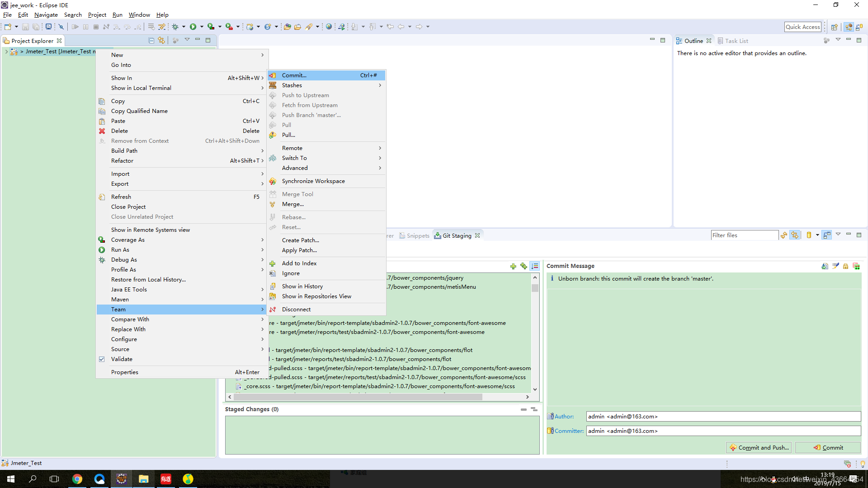Image resolution: width=868 pixels, height=488 pixels.
Task: Click the Debug bug toolbar icon
Action: tap(175, 27)
